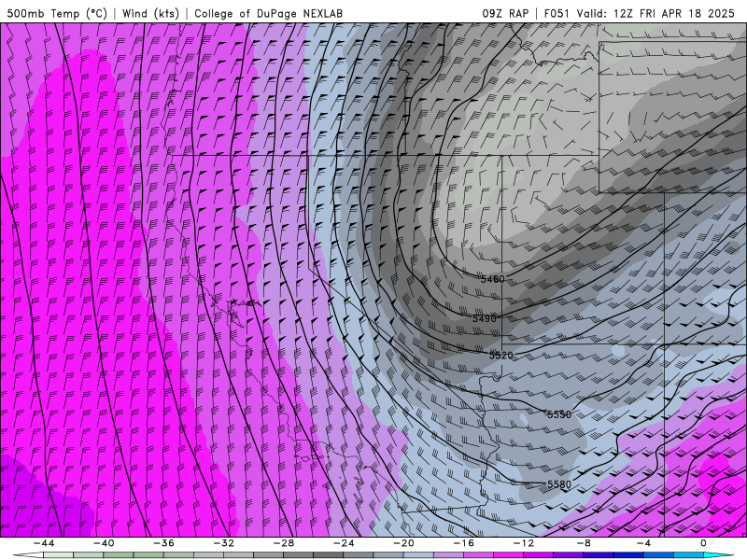Viewport: 747px width, 560px height.
Task: Select the 5460 height contour label
Action: (493, 279)
